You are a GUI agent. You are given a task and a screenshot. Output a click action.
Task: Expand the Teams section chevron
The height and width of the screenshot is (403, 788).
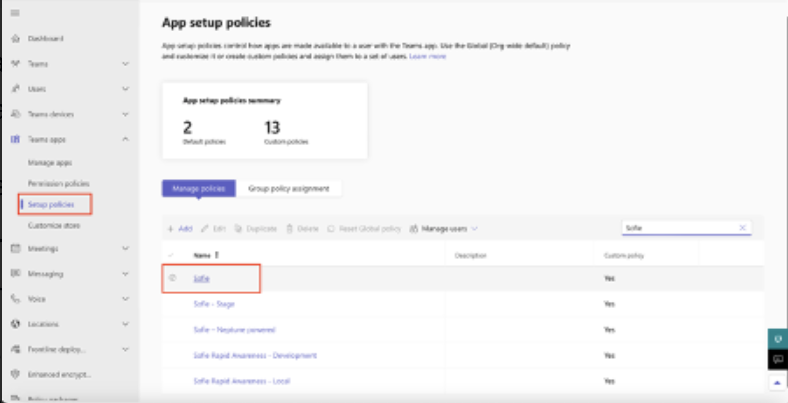pos(125,64)
